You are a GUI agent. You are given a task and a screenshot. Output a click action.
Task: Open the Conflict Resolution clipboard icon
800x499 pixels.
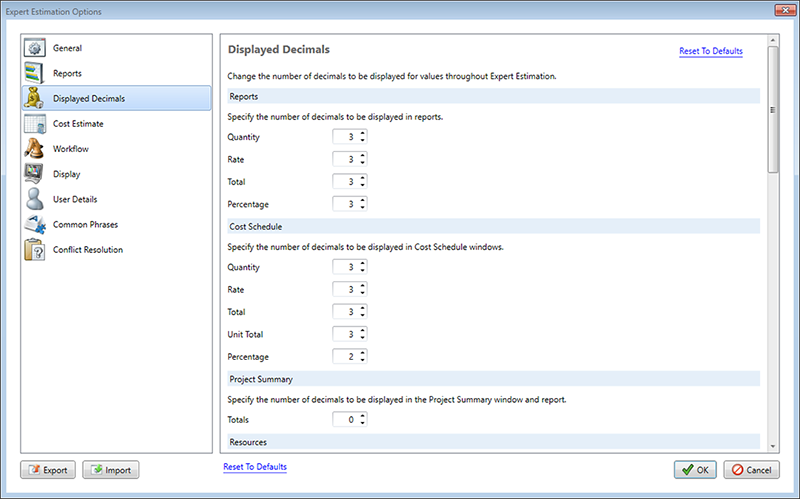[x=35, y=250]
